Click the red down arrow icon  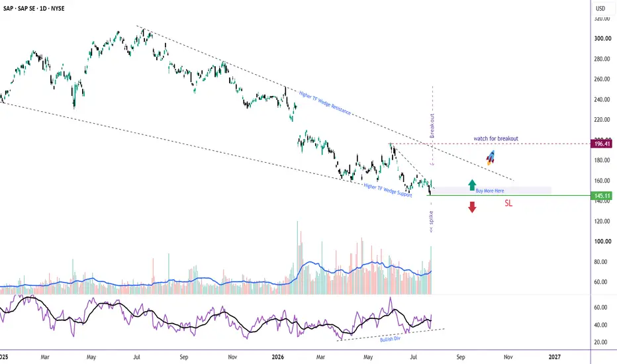pos(472,207)
